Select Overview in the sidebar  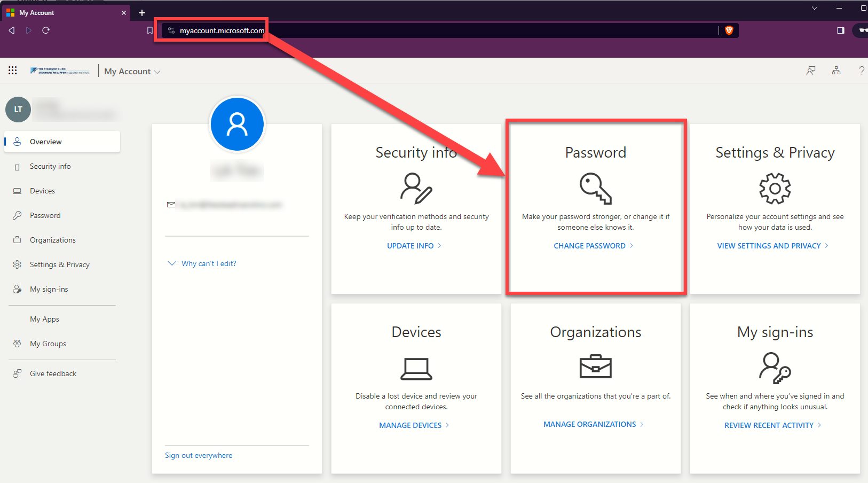tap(62, 142)
